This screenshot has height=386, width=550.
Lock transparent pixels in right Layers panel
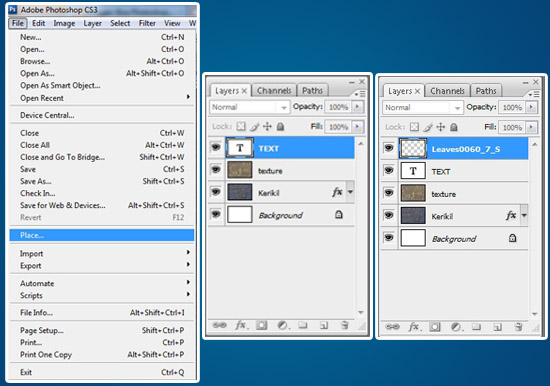tap(415, 127)
